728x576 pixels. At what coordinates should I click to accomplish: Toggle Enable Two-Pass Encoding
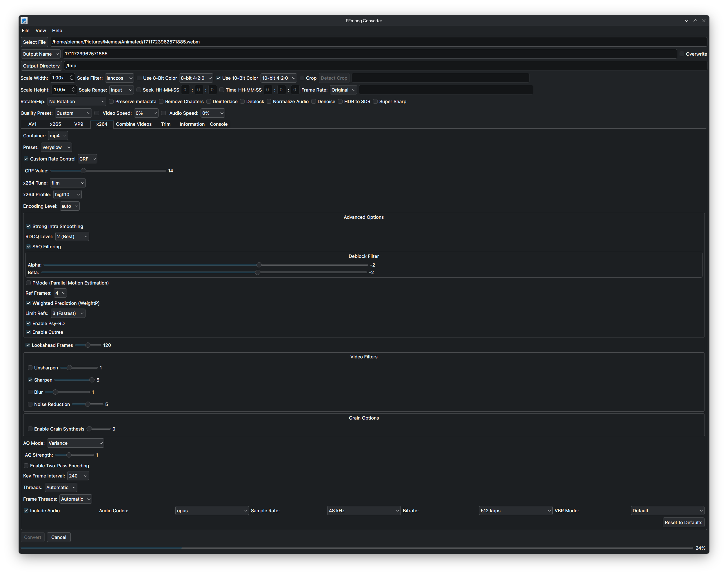click(26, 466)
